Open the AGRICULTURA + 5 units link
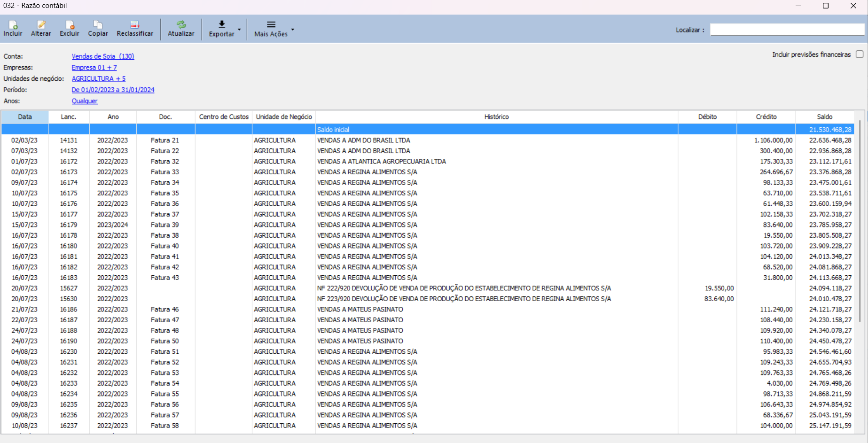This screenshot has height=443, width=868. [99, 79]
